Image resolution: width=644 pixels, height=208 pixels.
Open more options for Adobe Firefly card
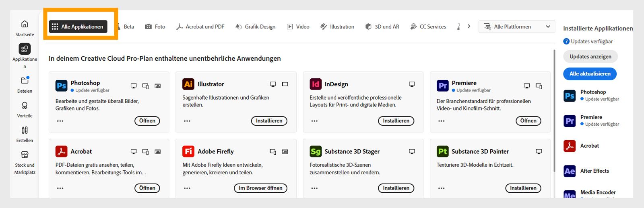[187, 188]
